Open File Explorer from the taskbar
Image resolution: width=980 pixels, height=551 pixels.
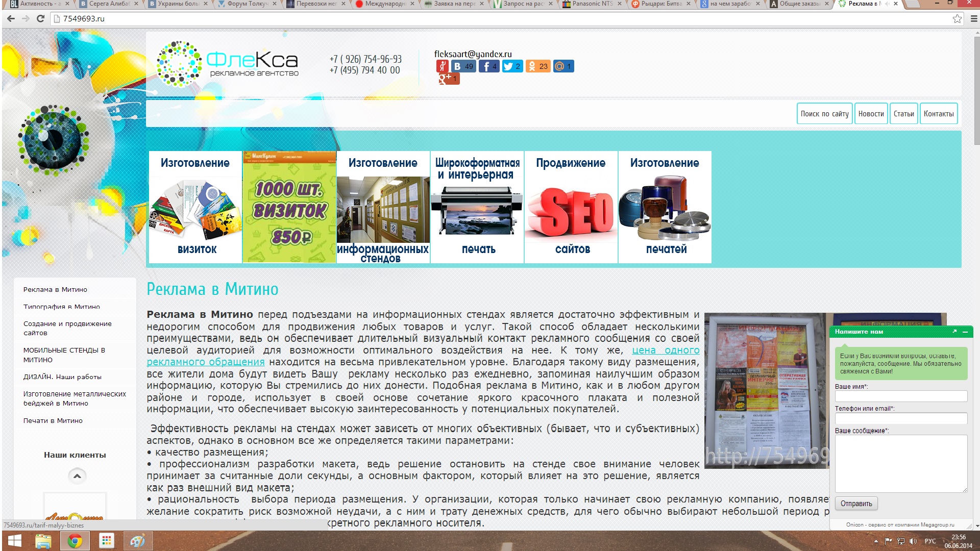(x=43, y=541)
